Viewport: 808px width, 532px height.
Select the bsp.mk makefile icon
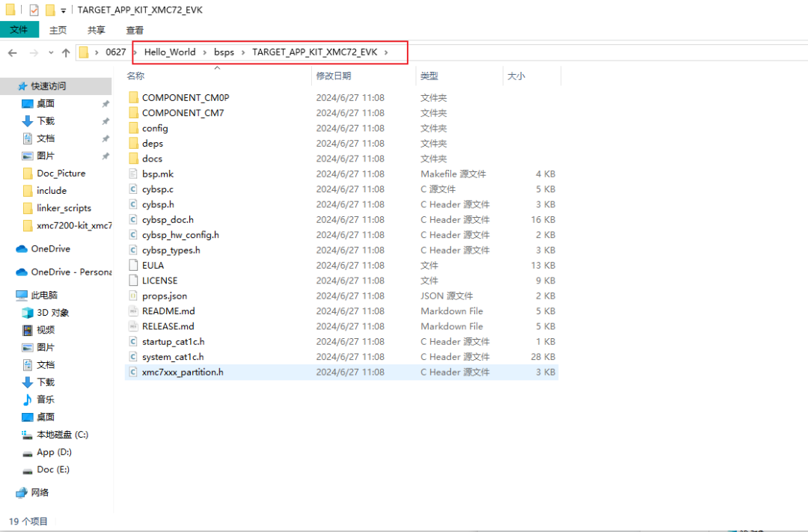(134, 174)
